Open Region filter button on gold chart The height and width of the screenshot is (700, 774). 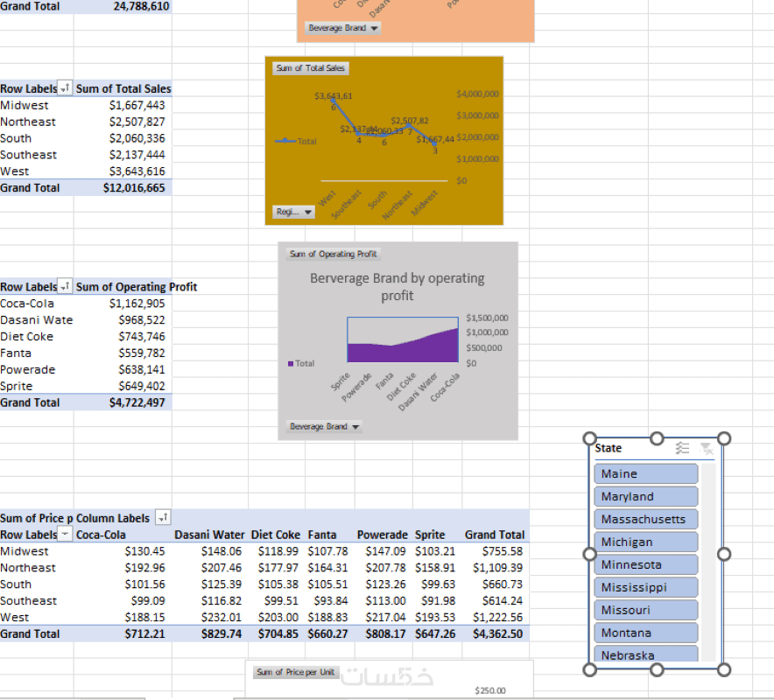293,212
